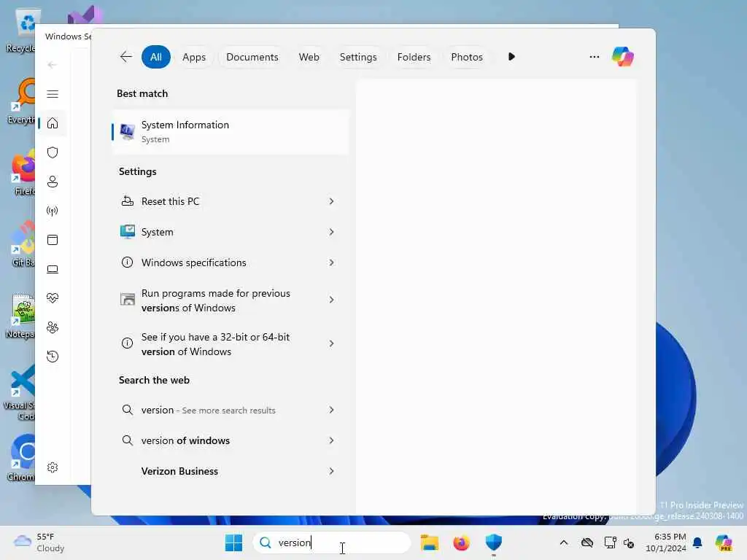Click the cloud sync tray icon

pyautogui.click(x=587, y=542)
